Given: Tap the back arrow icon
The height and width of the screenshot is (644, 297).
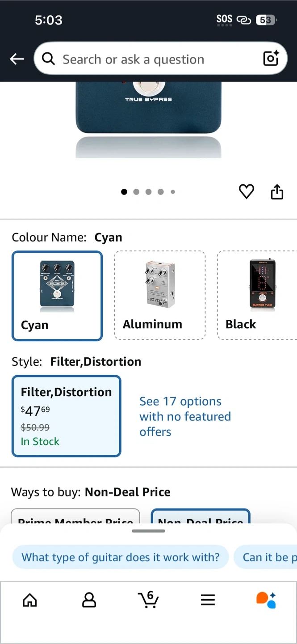Looking at the screenshot, I should click(x=17, y=59).
